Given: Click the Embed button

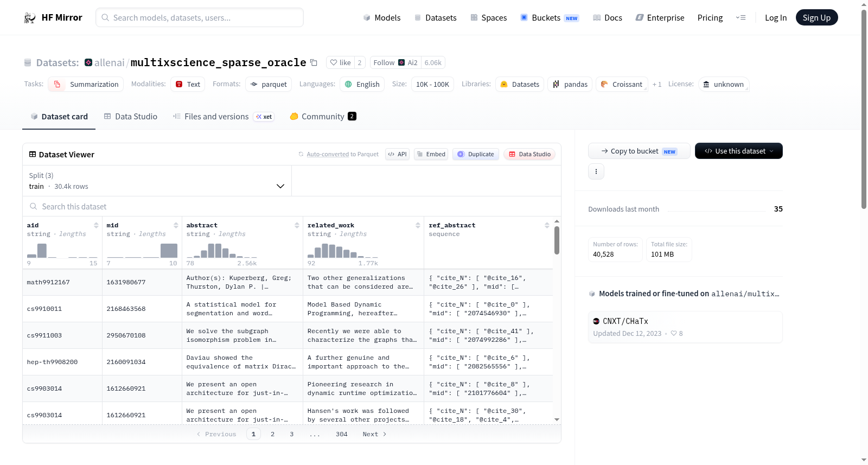Looking at the screenshot, I should pos(431,154).
